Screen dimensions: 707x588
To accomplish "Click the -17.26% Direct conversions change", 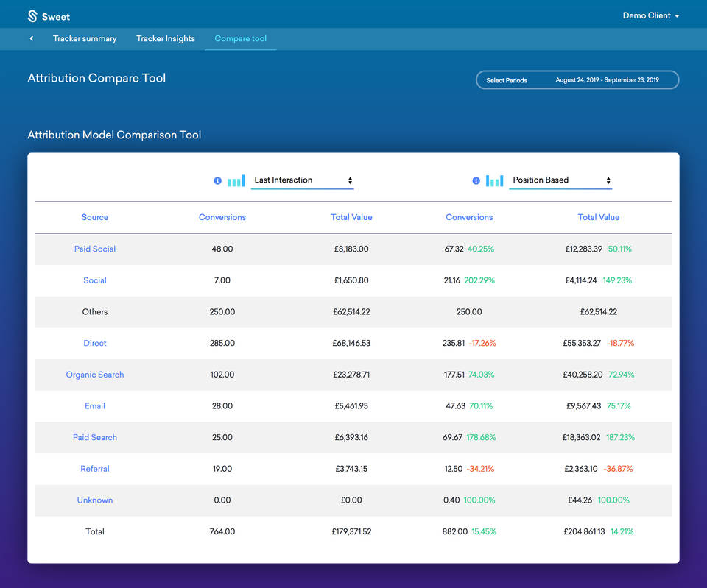I will [x=482, y=344].
